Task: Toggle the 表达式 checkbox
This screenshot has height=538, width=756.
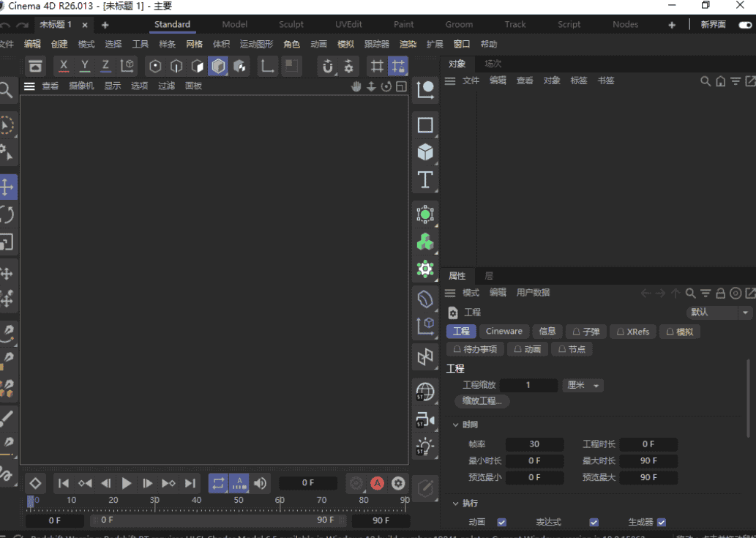Action: click(x=594, y=523)
